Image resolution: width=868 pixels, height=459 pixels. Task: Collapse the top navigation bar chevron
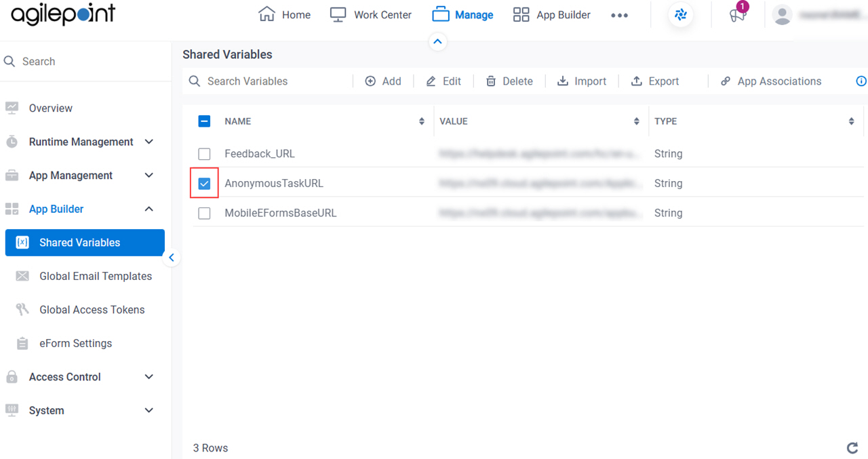point(437,42)
